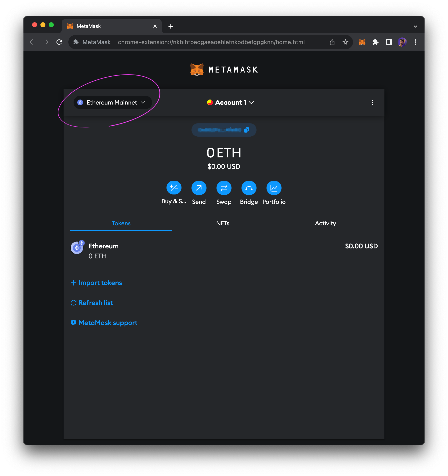448x476 pixels.
Task: Open the Portfolio view
Action: (x=274, y=188)
